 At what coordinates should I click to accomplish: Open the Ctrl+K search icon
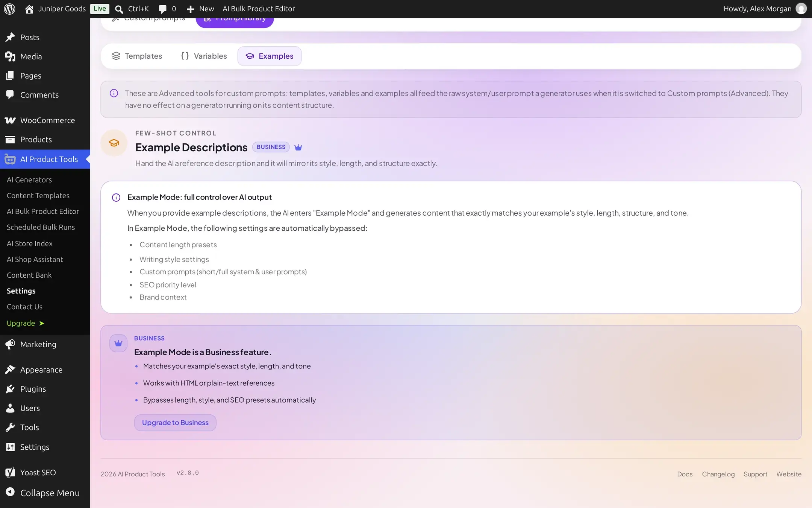click(119, 9)
